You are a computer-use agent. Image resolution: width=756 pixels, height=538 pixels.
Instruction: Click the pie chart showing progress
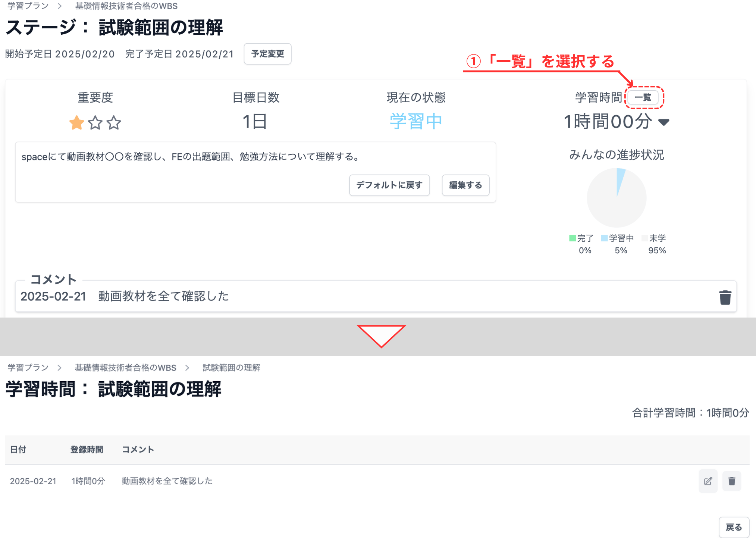tap(617, 198)
